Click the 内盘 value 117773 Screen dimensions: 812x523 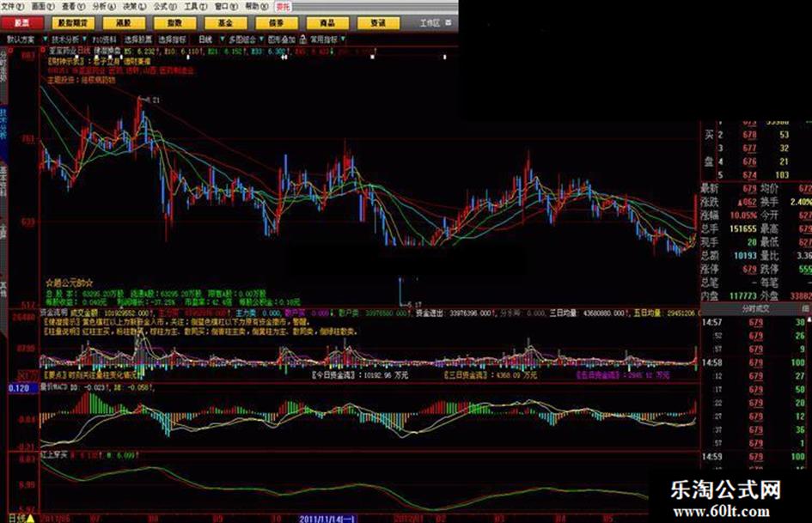[x=743, y=295]
